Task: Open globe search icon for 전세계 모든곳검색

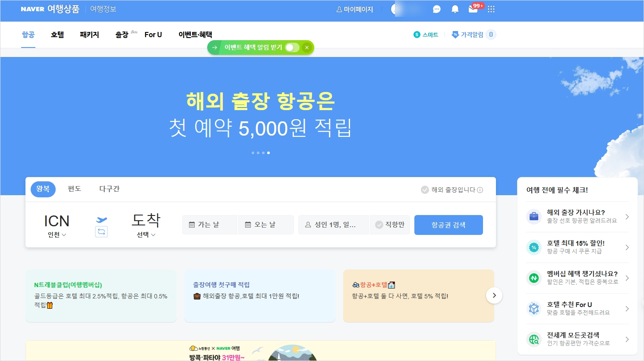Action: coord(534,339)
